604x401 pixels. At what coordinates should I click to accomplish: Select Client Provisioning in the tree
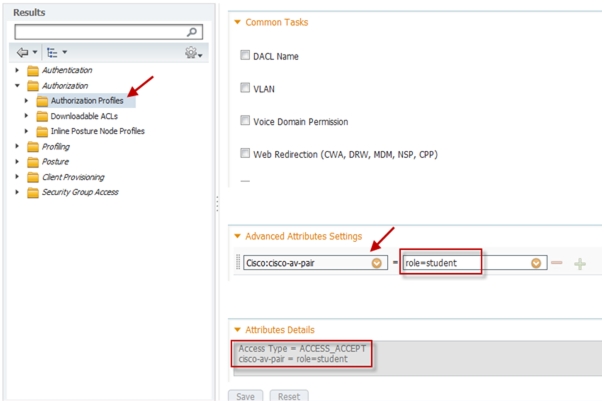(73, 177)
